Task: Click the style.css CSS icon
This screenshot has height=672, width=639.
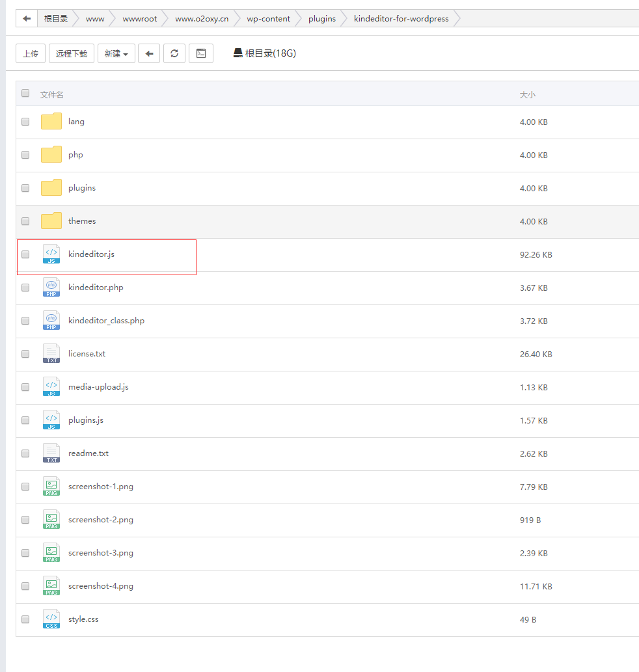Action: pyautogui.click(x=51, y=619)
